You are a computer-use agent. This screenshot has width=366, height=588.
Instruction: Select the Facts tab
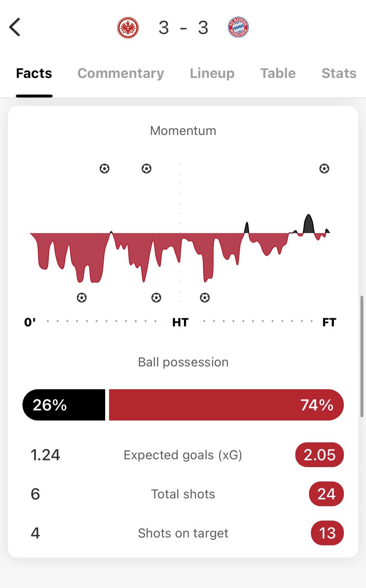pos(34,73)
